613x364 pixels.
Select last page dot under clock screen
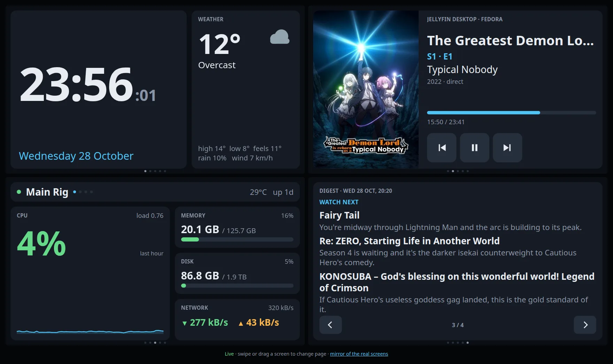pos(165,171)
